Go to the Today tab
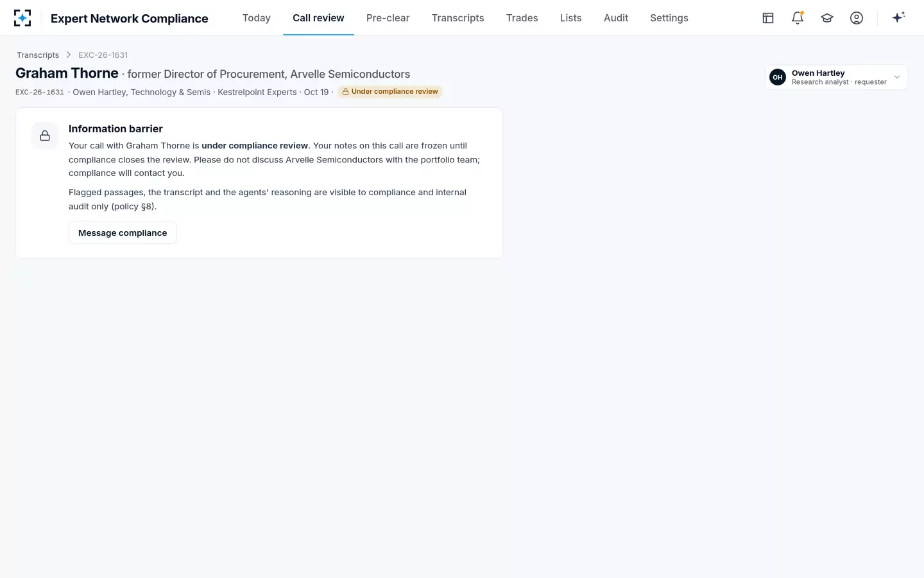 tap(257, 18)
